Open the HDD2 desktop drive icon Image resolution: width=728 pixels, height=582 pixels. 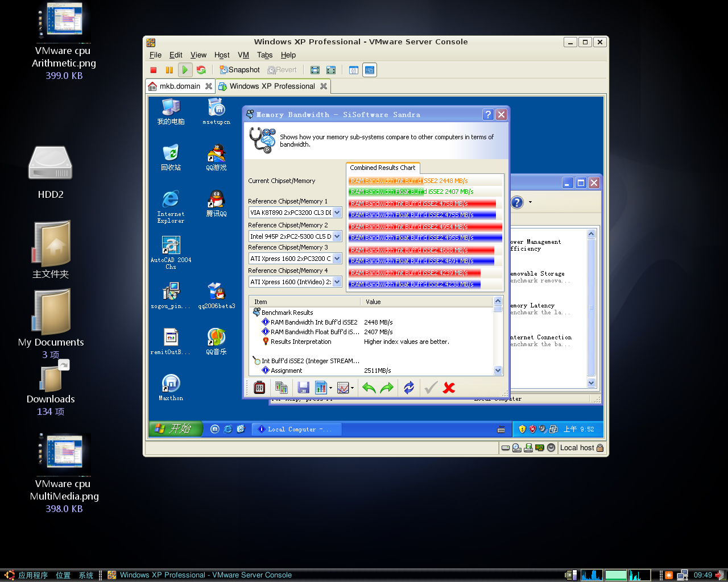pyautogui.click(x=51, y=172)
